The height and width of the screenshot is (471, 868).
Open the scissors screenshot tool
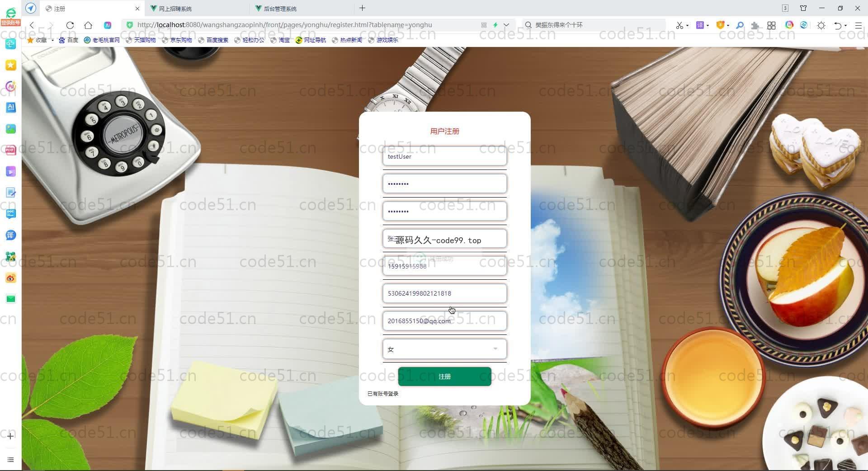coord(679,25)
